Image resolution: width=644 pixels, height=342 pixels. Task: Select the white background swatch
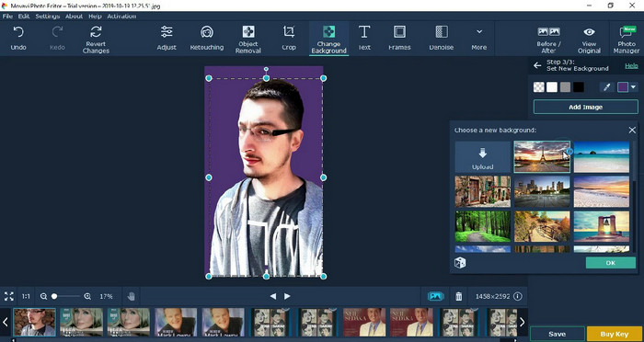pos(552,87)
